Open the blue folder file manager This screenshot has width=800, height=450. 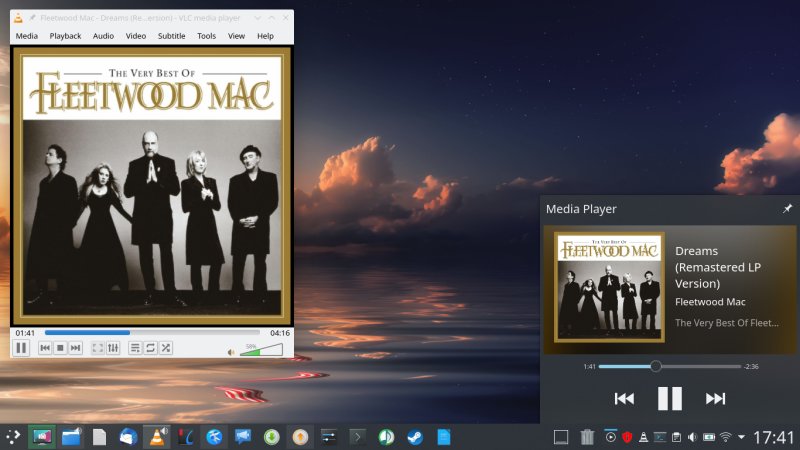click(71, 437)
